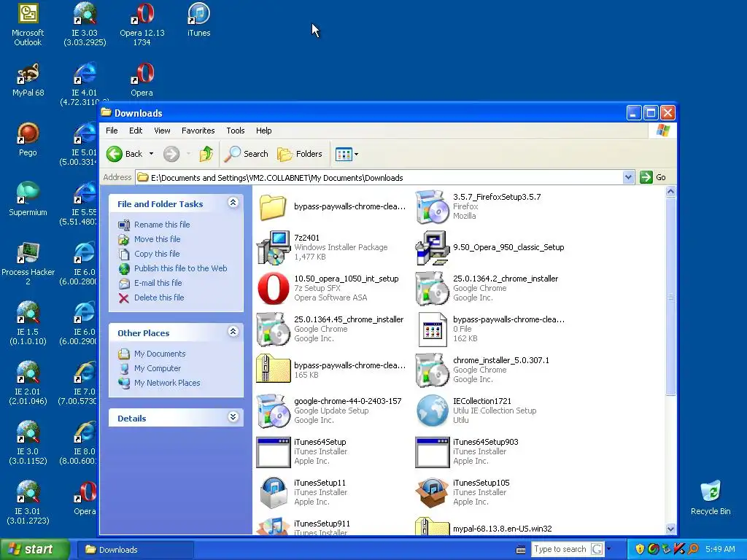The width and height of the screenshot is (747, 560).
Task: Open the View menu
Action: click(x=162, y=131)
